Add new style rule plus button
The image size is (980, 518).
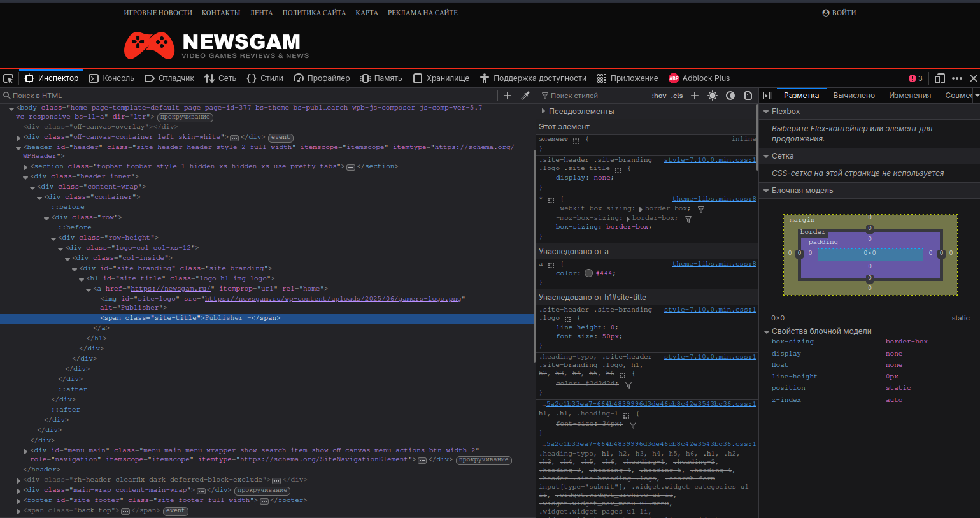point(695,96)
